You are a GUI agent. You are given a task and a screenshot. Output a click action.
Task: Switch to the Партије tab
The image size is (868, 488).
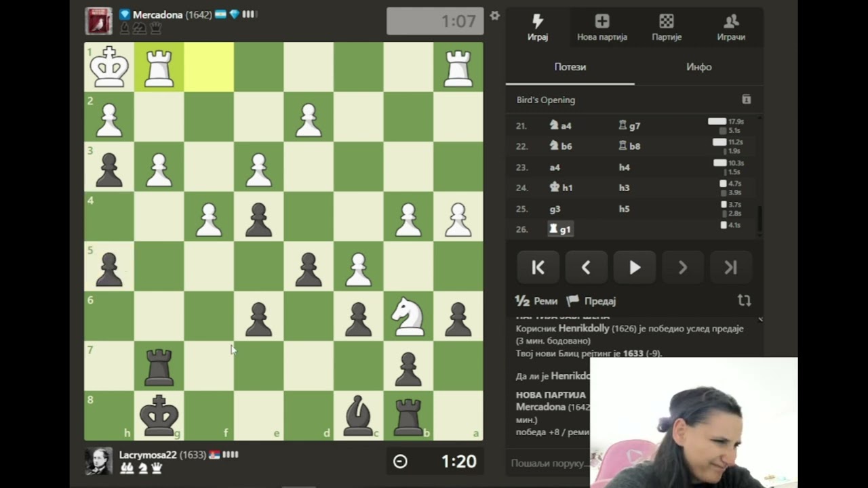[667, 28]
